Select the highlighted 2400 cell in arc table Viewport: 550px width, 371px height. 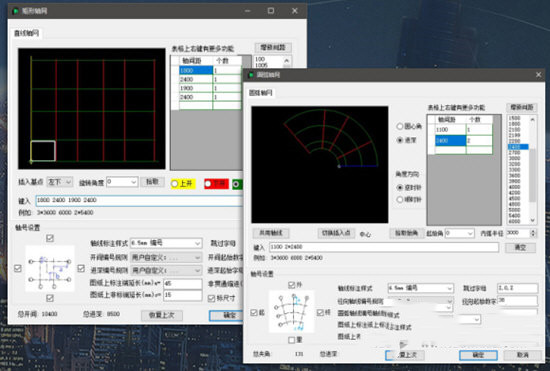(450, 141)
